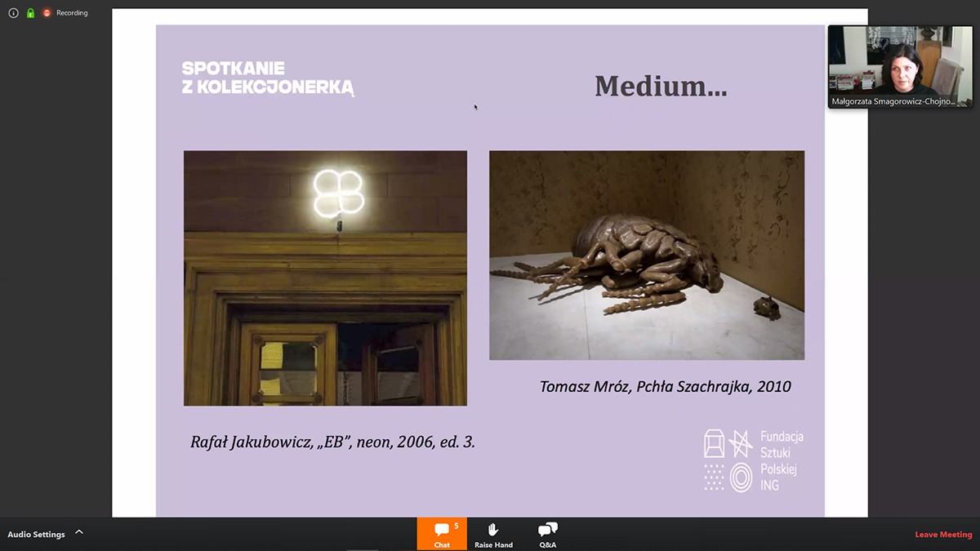Leave the meeting
Screen dimensions: 980x551
coord(943,535)
